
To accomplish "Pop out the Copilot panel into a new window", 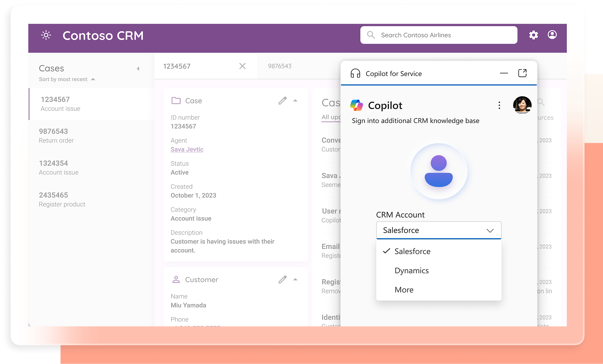I will click(522, 73).
